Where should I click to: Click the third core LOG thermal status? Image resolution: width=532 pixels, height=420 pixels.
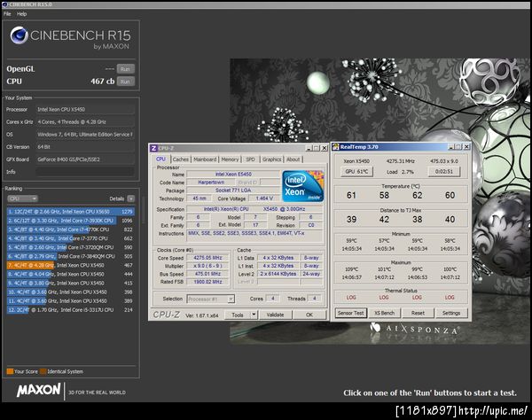417,298
